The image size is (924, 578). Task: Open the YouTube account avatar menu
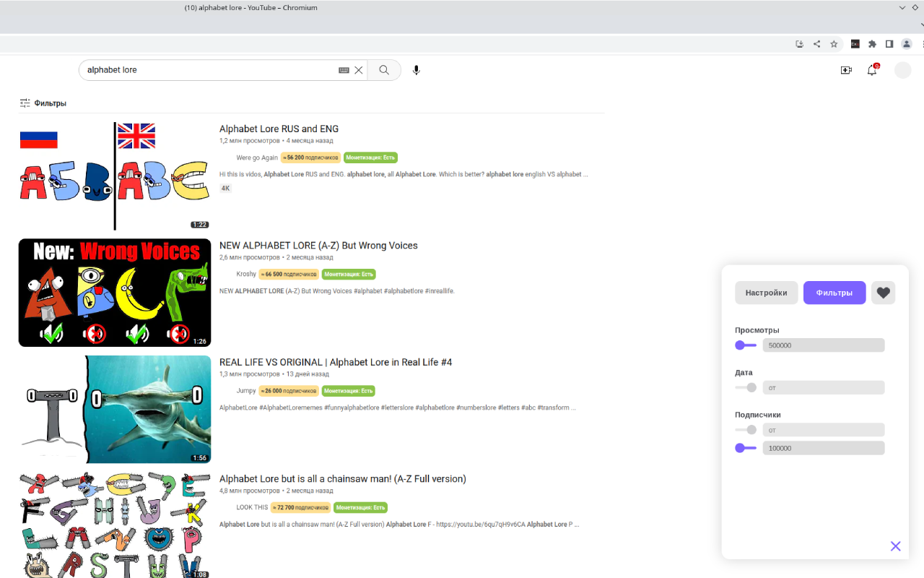(x=903, y=70)
